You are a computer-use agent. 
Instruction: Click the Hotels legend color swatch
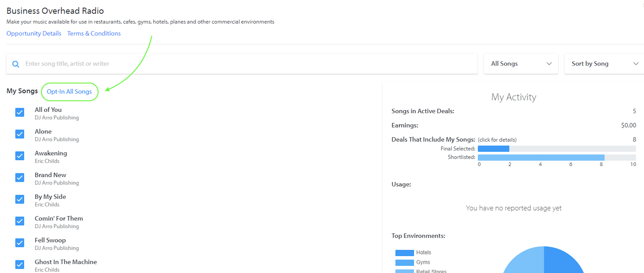coord(404,253)
